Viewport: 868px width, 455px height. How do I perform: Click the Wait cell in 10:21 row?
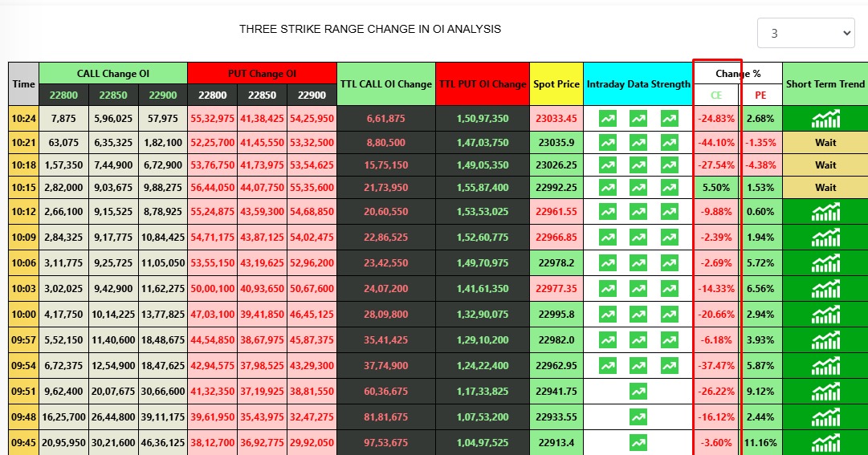(825, 143)
